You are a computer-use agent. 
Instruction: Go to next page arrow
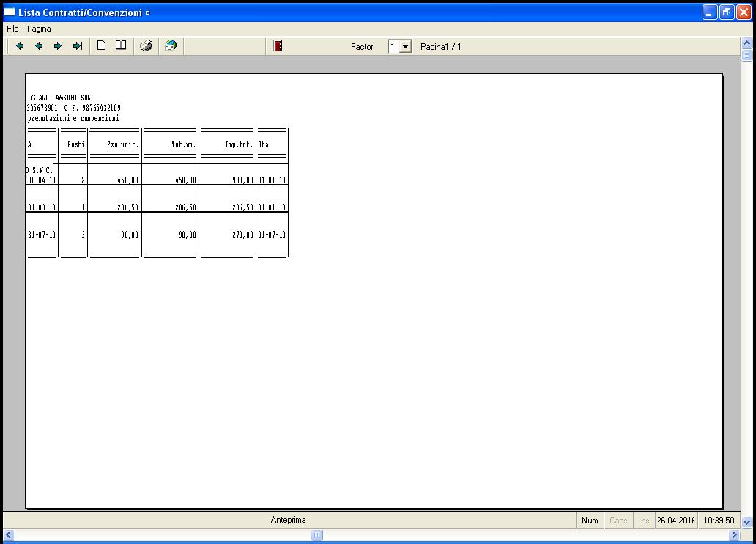click(58, 46)
